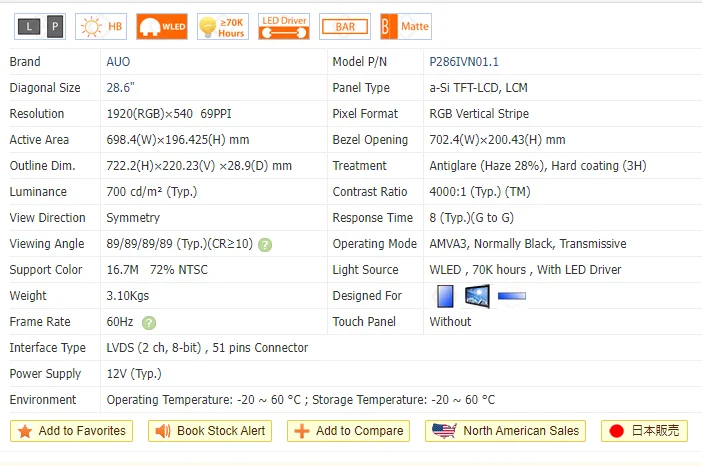
Task: Click the Model P/N label
Action: tap(360, 62)
